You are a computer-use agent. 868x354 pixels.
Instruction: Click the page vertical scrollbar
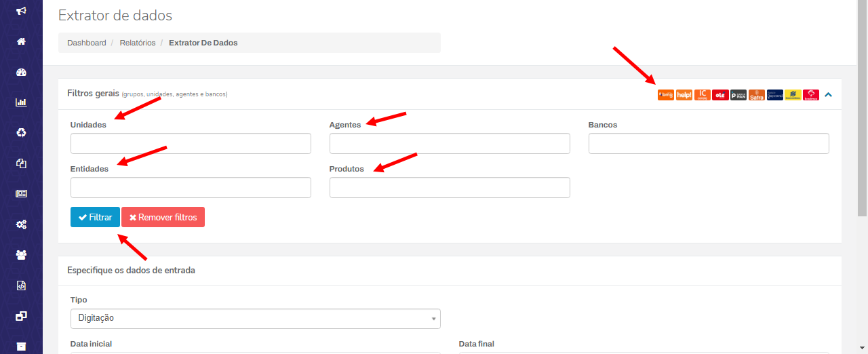tap(863, 109)
